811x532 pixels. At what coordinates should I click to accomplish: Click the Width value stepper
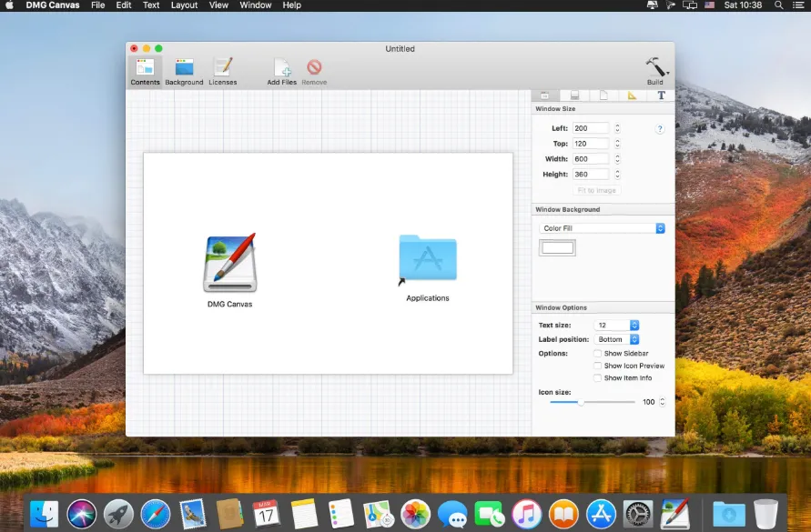pos(617,159)
